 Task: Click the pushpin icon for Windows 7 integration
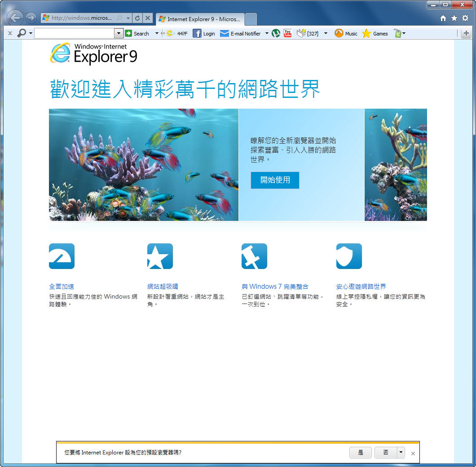click(255, 256)
